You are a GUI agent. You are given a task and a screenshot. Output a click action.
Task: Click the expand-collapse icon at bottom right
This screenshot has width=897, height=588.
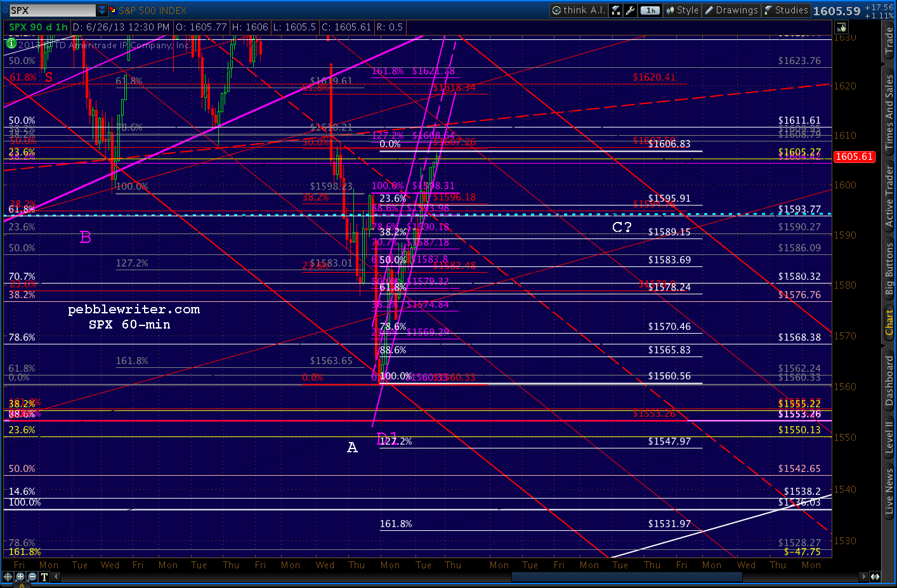(x=875, y=577)
